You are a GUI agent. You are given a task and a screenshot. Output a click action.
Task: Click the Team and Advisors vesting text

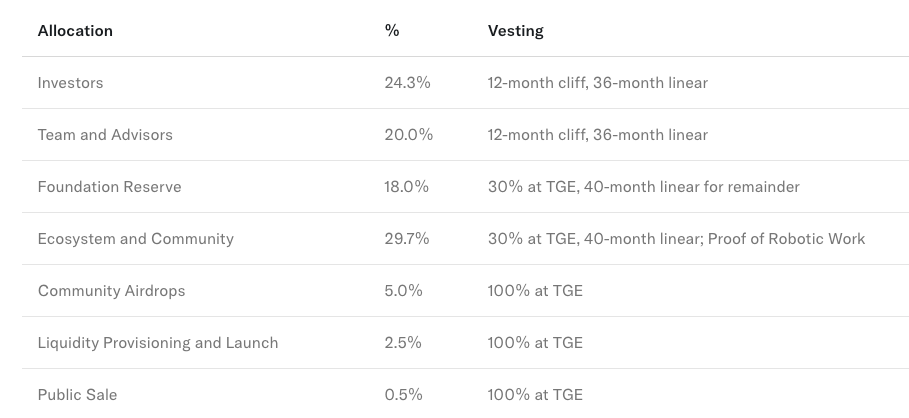(598, 135)
